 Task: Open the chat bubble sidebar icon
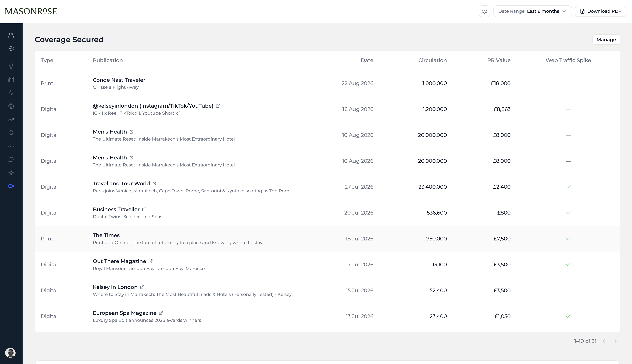[11, 159]
